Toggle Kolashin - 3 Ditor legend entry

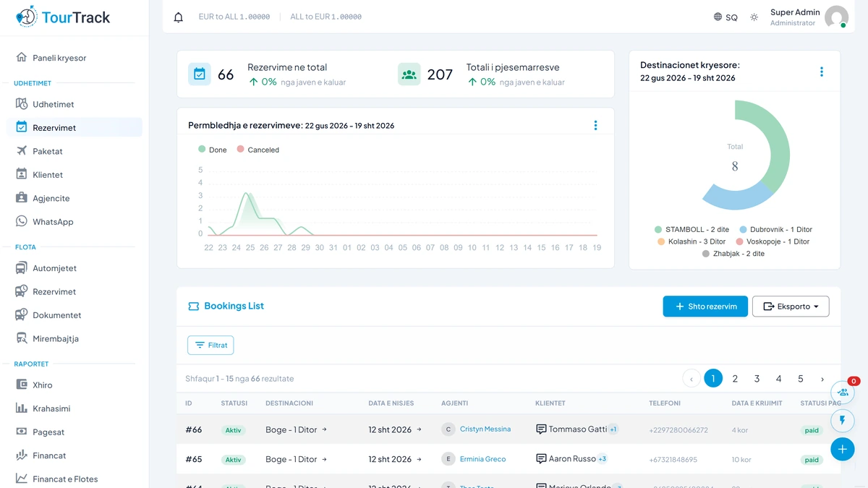691,241
